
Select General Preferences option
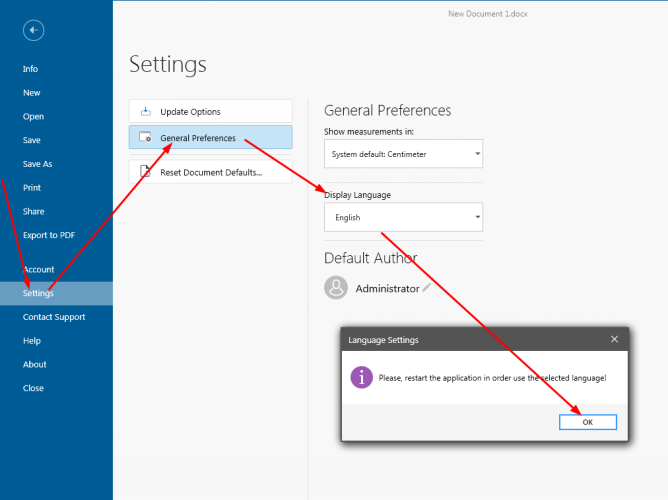(210, 137)
